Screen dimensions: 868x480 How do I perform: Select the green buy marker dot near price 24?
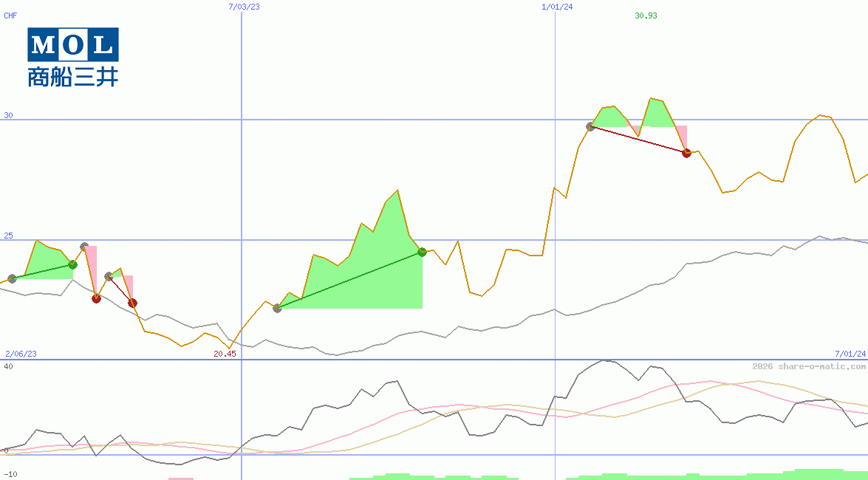(72, 264)
